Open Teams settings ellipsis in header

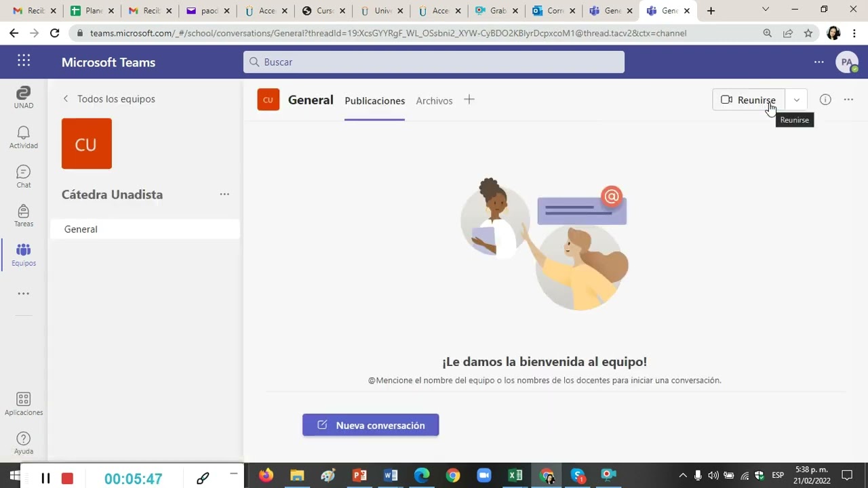pos(818,62)
